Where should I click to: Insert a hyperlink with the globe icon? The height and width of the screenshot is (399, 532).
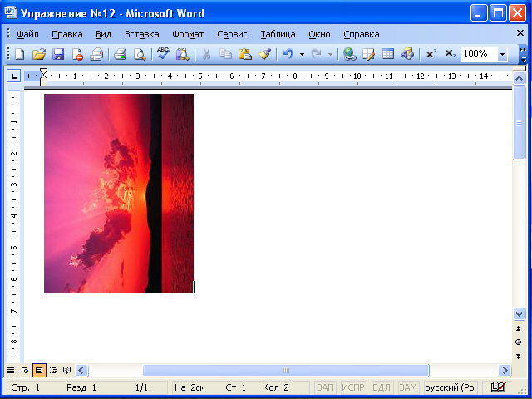coord(349,53)
